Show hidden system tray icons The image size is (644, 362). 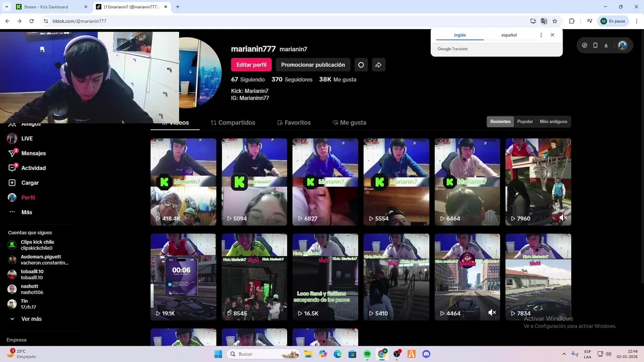coord(563,354)
